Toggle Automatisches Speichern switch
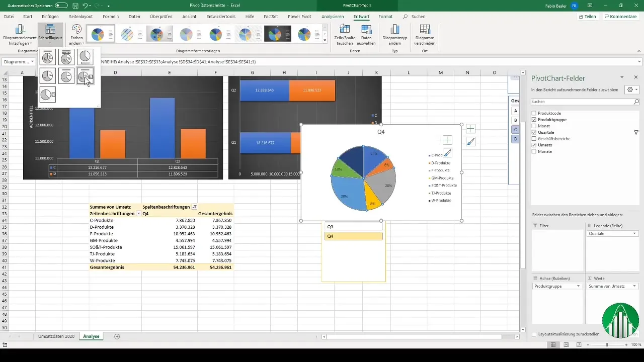The width and height of the screenshot is (644, 362). tap(61, 5)
